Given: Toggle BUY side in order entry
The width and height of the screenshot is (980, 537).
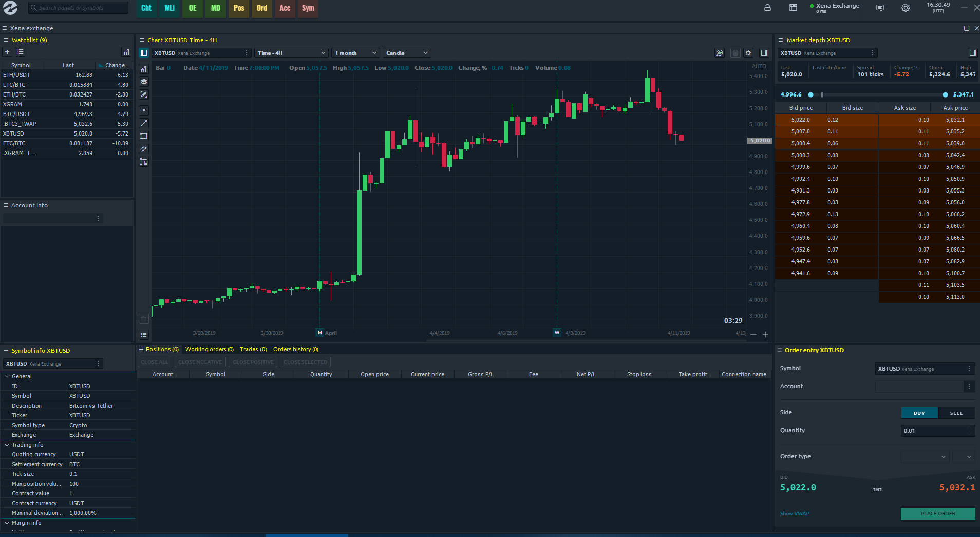Looking at the screenshot, I should pos(918,413).
